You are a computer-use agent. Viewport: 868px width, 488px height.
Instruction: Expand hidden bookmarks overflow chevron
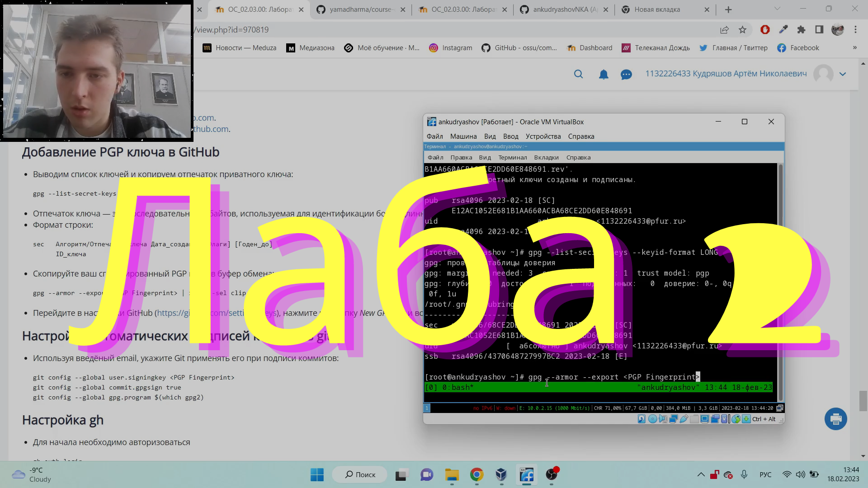854,47
